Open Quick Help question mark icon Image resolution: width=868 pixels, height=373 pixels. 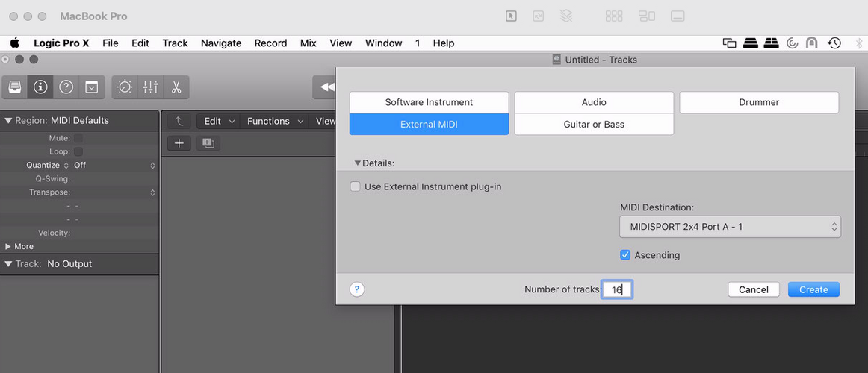66,87
